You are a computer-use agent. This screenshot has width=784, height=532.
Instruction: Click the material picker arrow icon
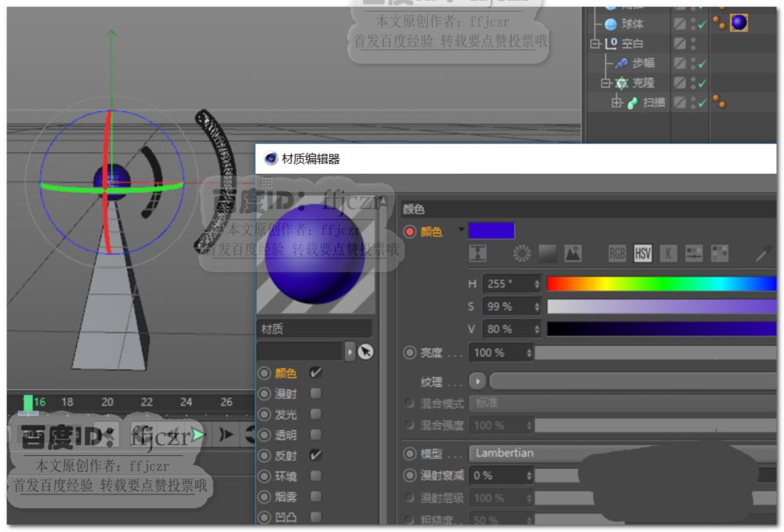click(365, 352)
